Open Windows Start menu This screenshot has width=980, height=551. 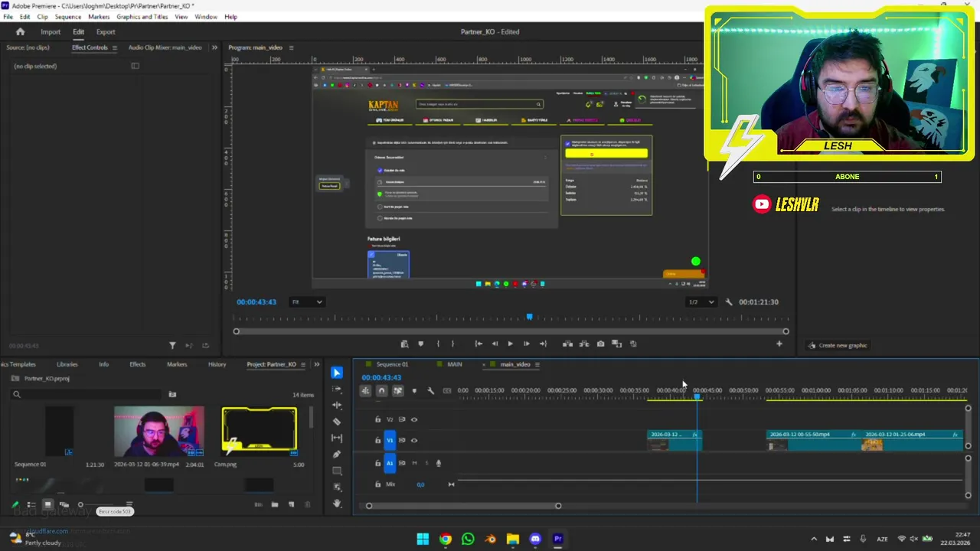[x=423, y=539]
